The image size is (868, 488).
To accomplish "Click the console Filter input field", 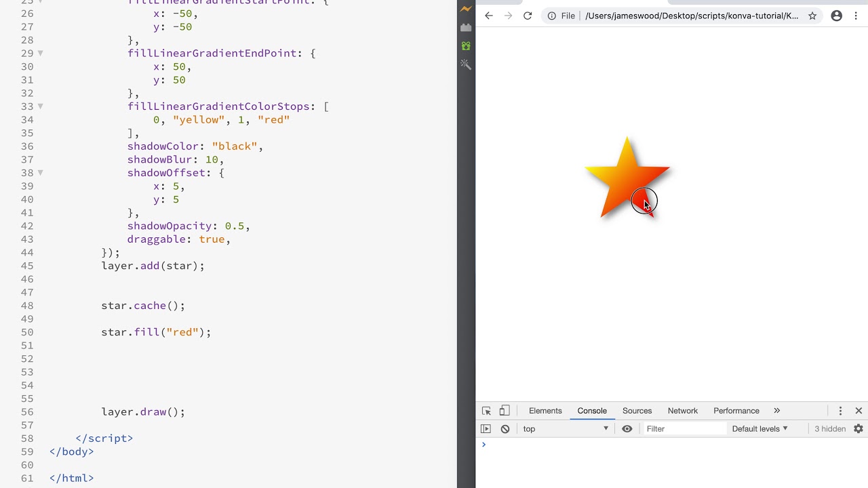I will [685, 428].
